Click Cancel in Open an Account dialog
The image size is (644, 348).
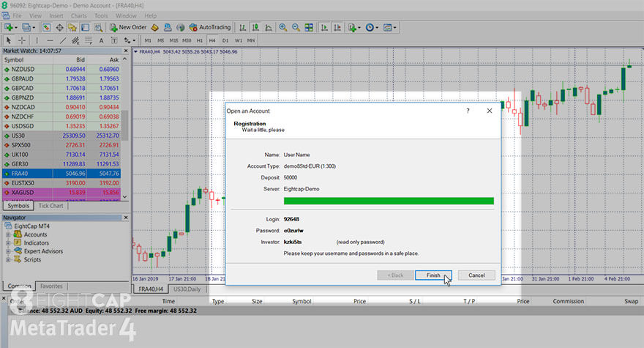click(476, 275)
